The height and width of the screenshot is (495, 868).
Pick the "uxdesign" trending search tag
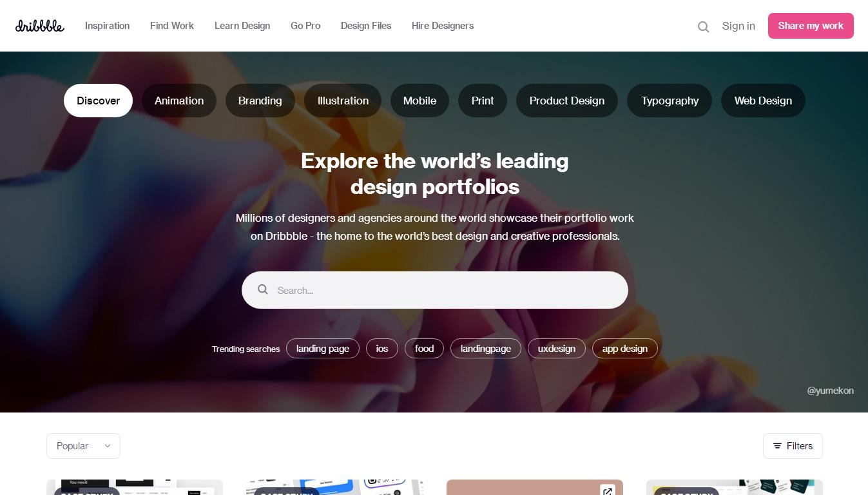click(x=557, y=349)
